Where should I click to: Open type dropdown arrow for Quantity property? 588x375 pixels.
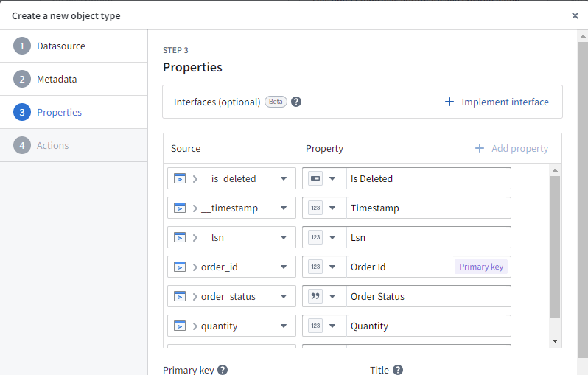click(332, 326)
